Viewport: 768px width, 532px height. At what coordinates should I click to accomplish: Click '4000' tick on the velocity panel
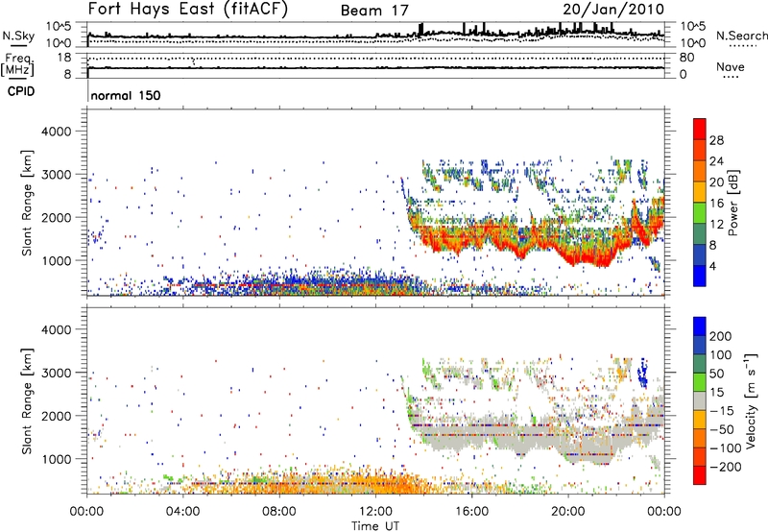(x=56, y=329)
